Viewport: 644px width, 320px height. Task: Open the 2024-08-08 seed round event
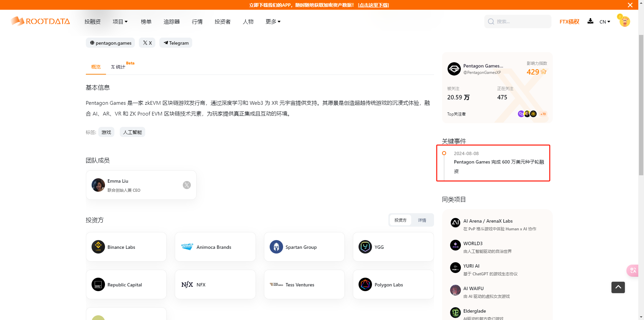499,166
